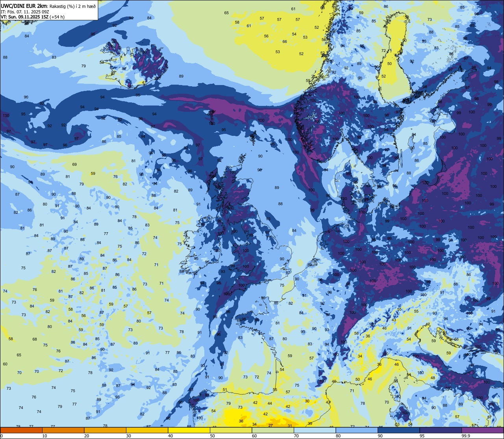The height and width of the screenshot is (439, 504).
Task: Click the 99.9 tick label on color scale
Action: pyautogui.click(x=466, y=436)
